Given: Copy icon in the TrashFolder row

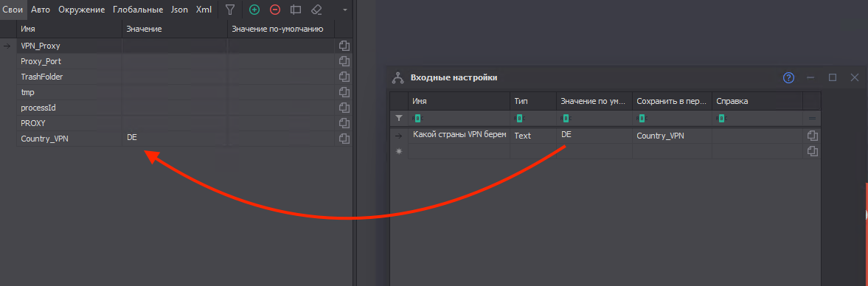Looking at the screenshot, I should [x=344, y=77].
